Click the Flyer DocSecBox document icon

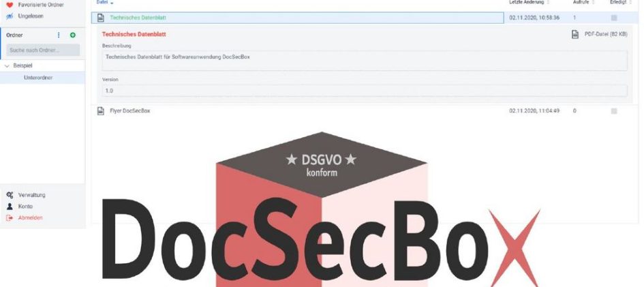101,111
